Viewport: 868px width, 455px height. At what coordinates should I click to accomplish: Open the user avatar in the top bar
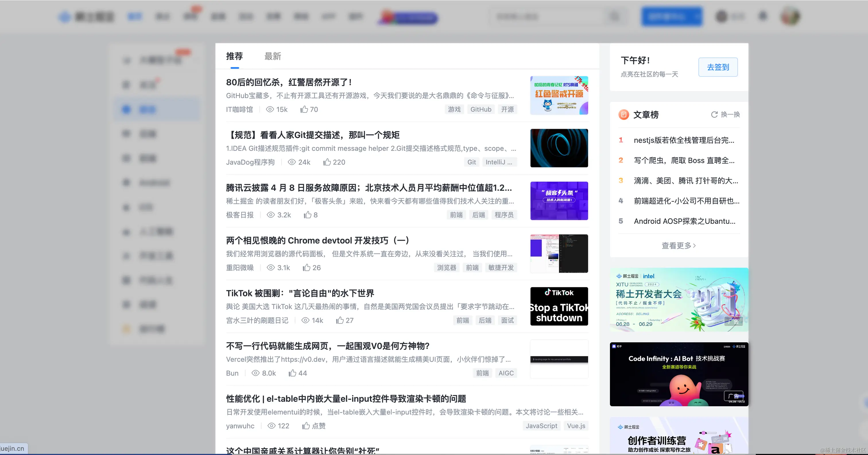pos(790,16)
